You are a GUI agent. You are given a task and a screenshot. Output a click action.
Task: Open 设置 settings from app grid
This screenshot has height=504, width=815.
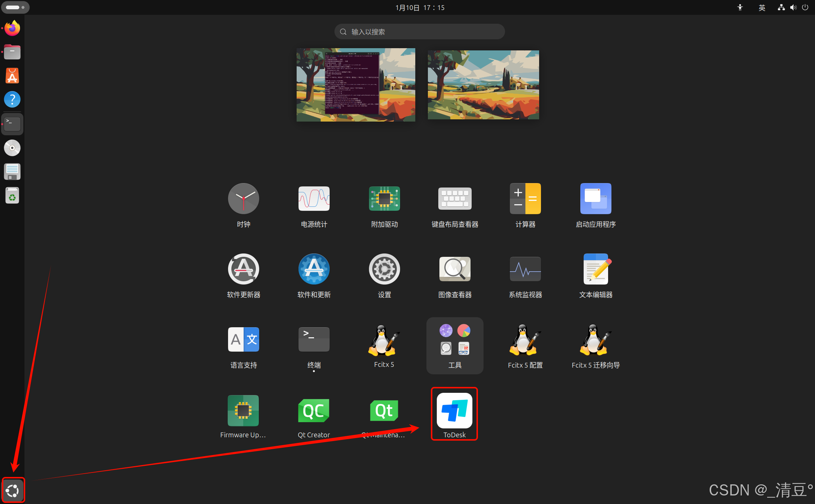coord(384,270)
